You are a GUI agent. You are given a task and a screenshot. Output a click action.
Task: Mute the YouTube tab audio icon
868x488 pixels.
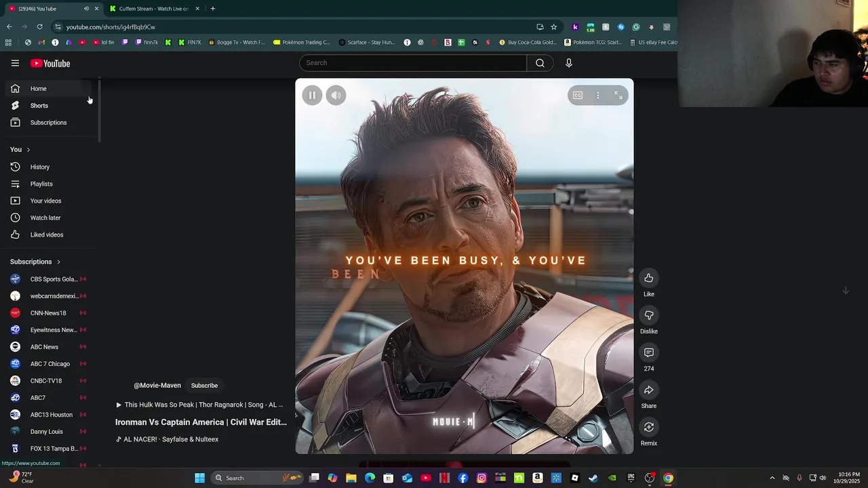[x=86, y=9]
